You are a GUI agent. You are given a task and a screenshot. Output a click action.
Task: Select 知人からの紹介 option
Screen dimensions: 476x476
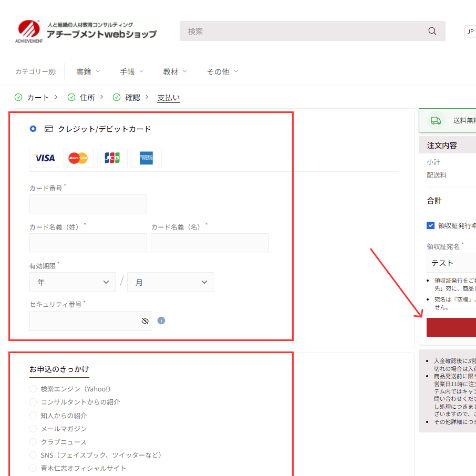[x=33, y=416]
